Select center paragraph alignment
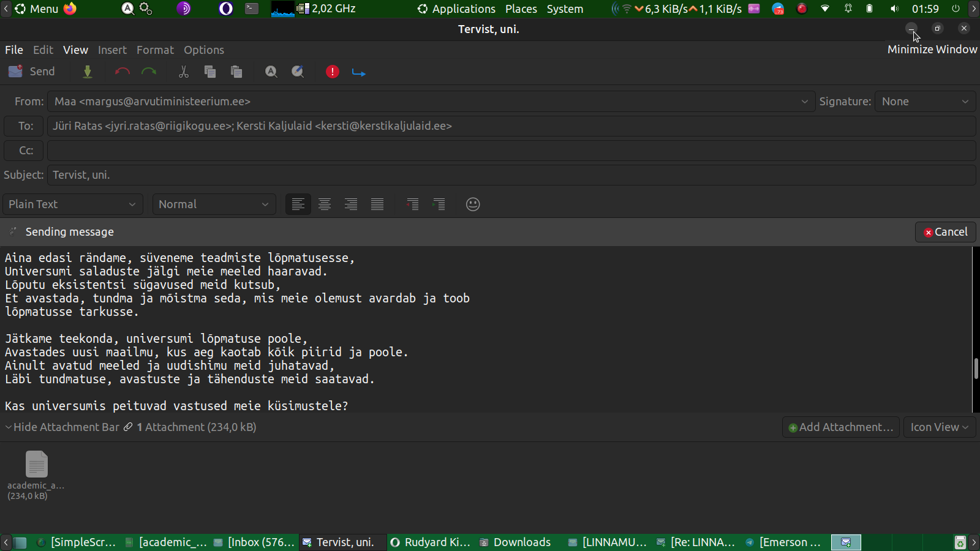Viewport: 980px width, 551px height. 325,204
